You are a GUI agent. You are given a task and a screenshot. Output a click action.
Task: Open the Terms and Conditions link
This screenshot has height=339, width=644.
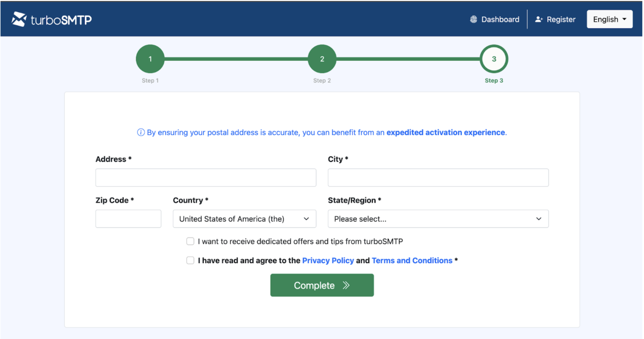[x=412, y=261]
